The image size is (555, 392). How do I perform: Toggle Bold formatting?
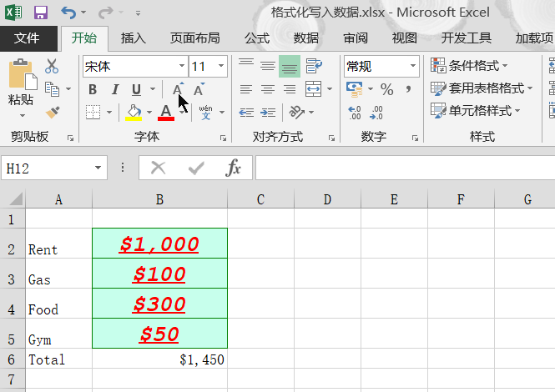(x=93, y=89)
